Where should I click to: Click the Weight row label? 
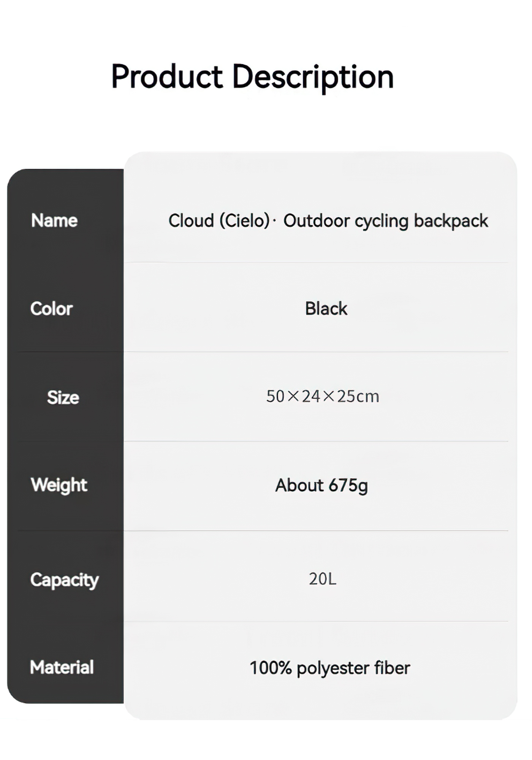pyautogui.click(x=59, y=486)
